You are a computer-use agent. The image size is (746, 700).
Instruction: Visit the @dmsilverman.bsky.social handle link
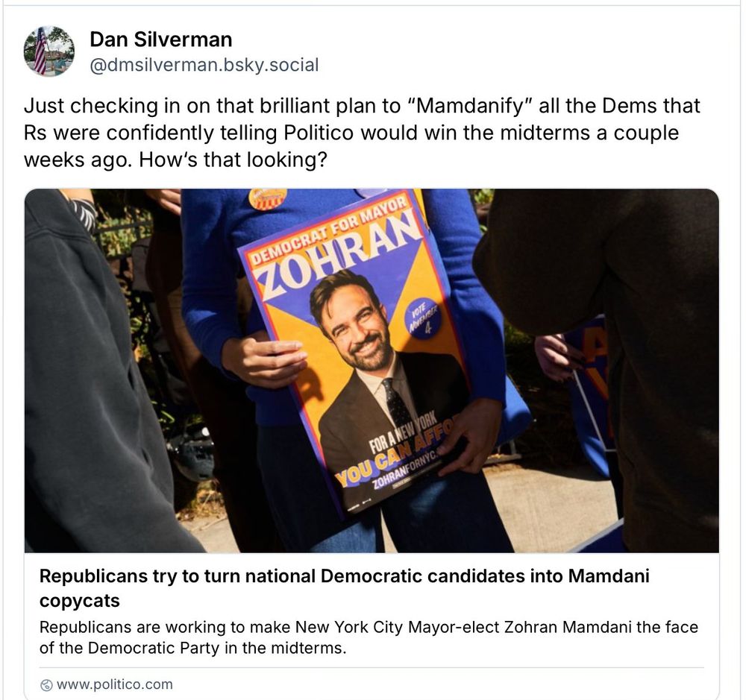tap(204, 65)
